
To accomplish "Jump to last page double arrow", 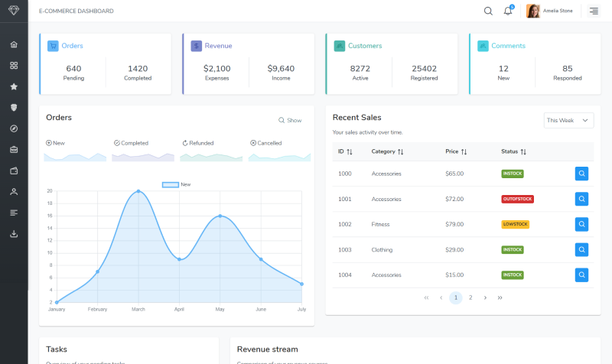I will [x=500, y=297].
